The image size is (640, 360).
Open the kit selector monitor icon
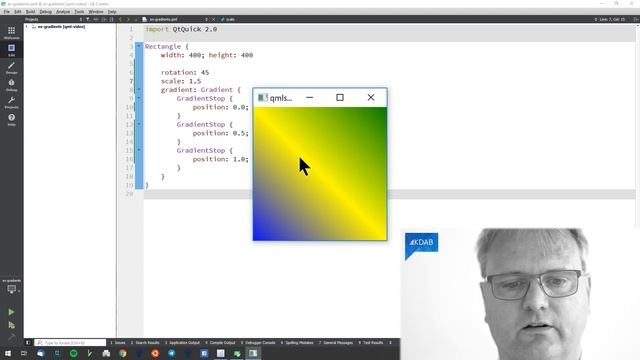(x=11, y=289)
